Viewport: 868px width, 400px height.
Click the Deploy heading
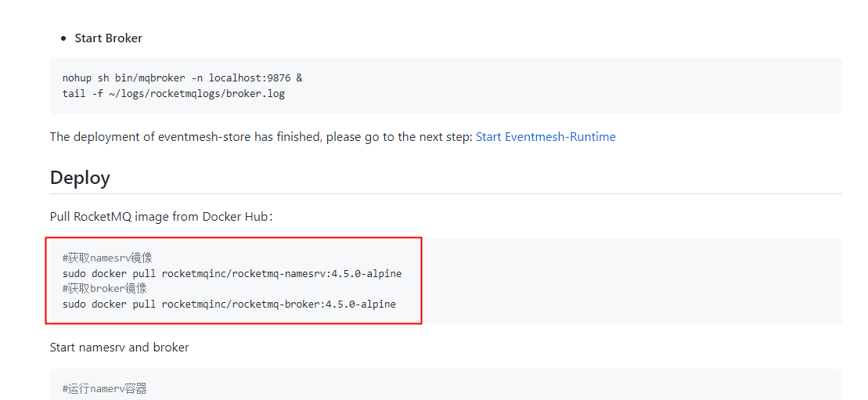pyautogui.click(x=80, y=178)
